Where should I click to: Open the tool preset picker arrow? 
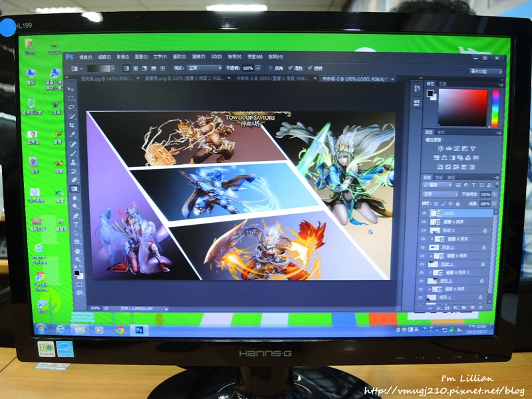81,68
